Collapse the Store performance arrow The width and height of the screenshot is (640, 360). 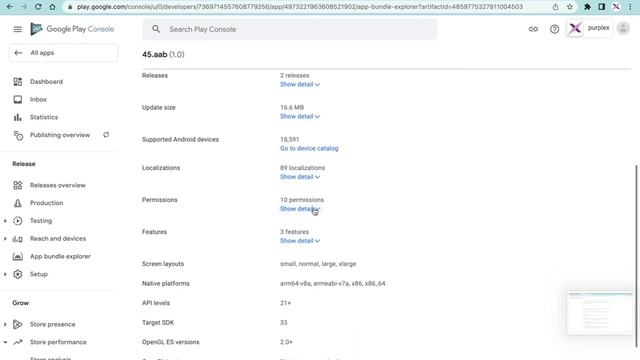click(x=5, y=342)
